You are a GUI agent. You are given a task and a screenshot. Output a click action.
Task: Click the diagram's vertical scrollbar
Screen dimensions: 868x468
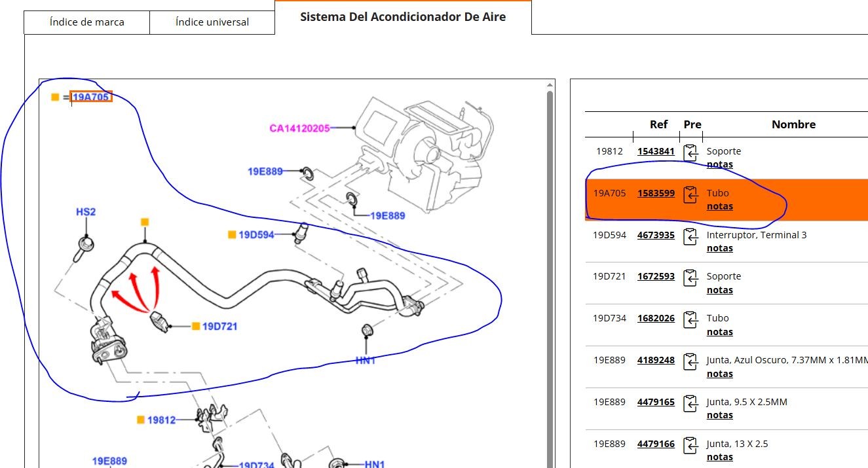point(550,262)
